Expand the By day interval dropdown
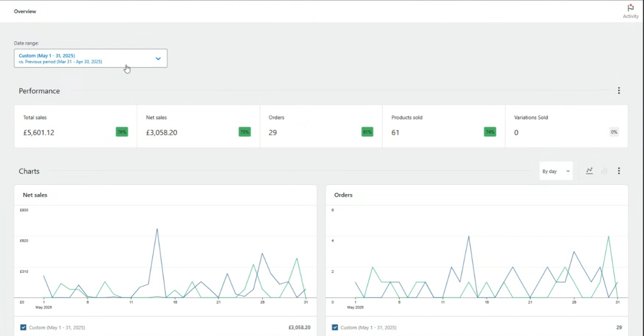The width and height of the screenshot is (644, 336). coord(555,171)
